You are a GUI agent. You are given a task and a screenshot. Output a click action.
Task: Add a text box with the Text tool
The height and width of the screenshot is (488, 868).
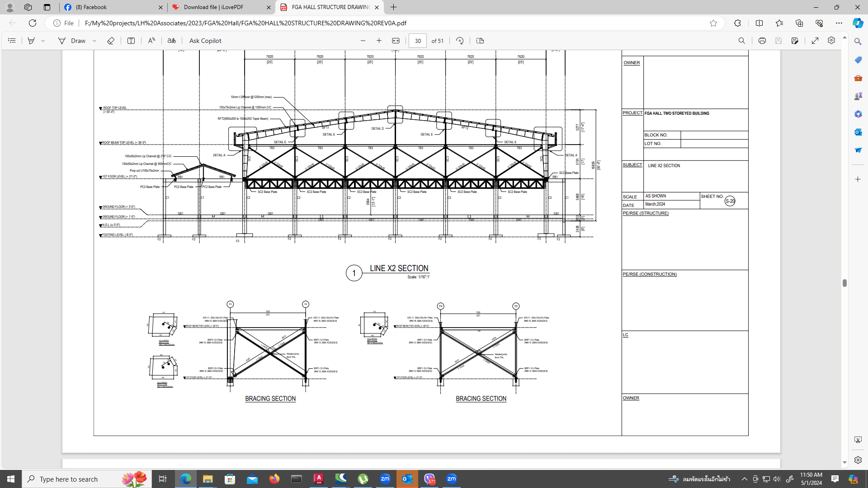pyautogui.click(x=131, y=41)
